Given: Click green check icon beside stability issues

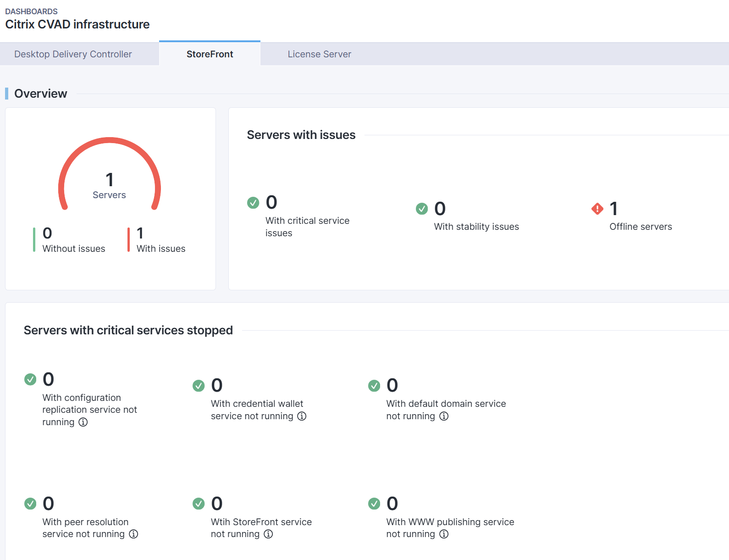Looking at the screenshot, I should [x=422, y=209].
